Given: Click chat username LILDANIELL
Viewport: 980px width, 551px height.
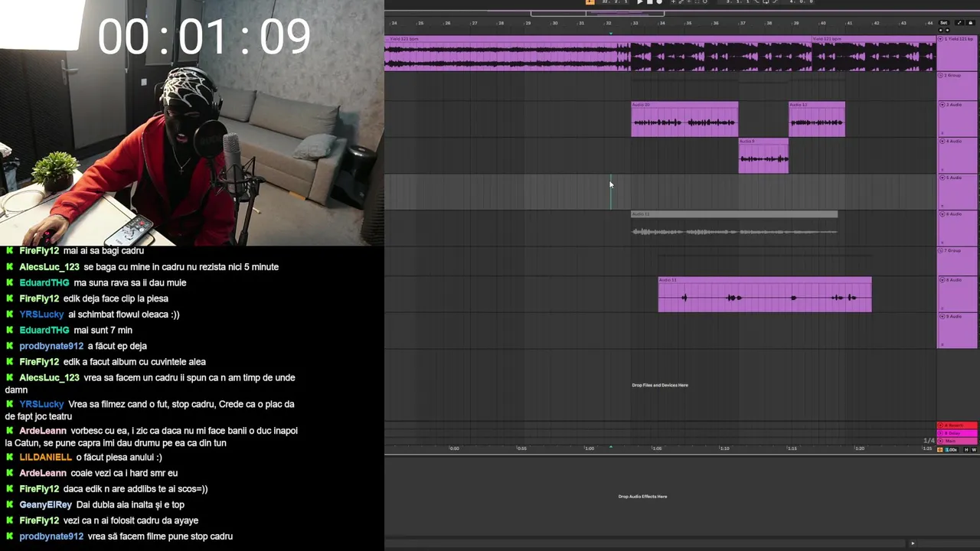Looking at the screenshot, I should [x=45, y=458].
